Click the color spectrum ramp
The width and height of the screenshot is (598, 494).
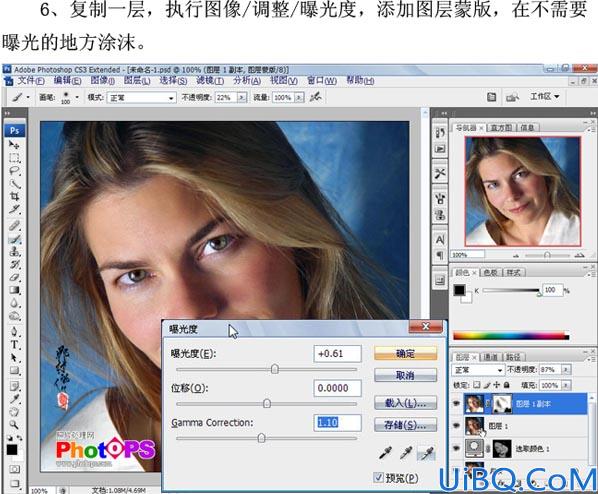pos(511,336)
